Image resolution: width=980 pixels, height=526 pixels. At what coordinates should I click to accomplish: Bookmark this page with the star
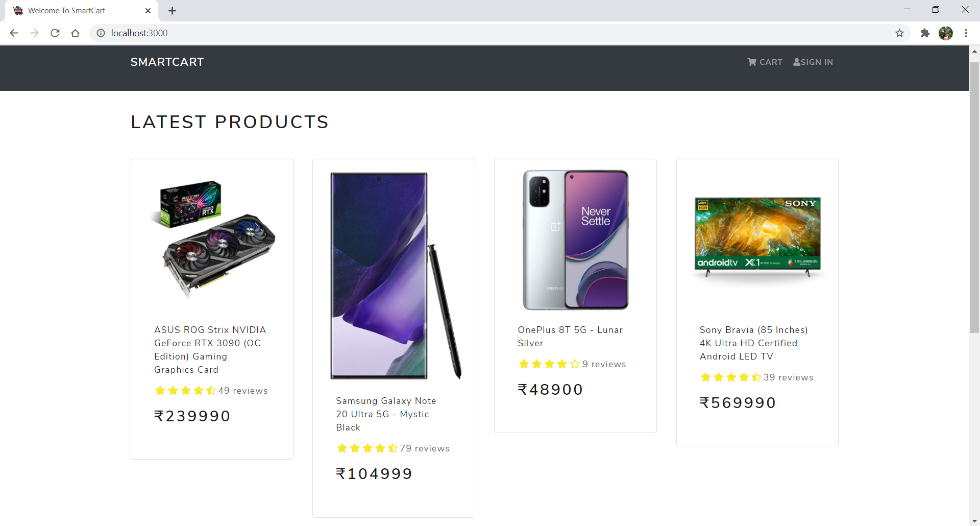click(899, 33)
